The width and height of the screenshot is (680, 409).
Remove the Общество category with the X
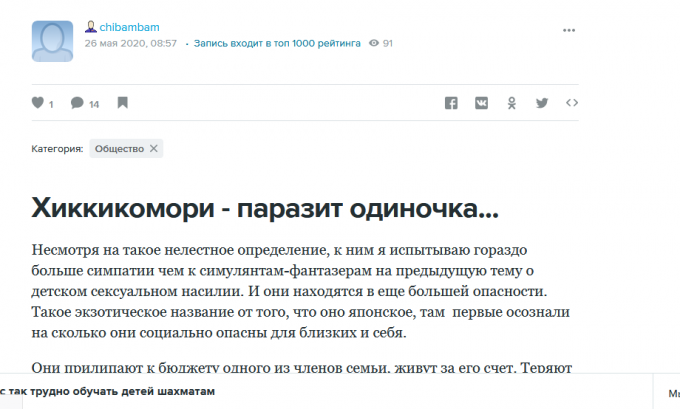tap(153, 148)
